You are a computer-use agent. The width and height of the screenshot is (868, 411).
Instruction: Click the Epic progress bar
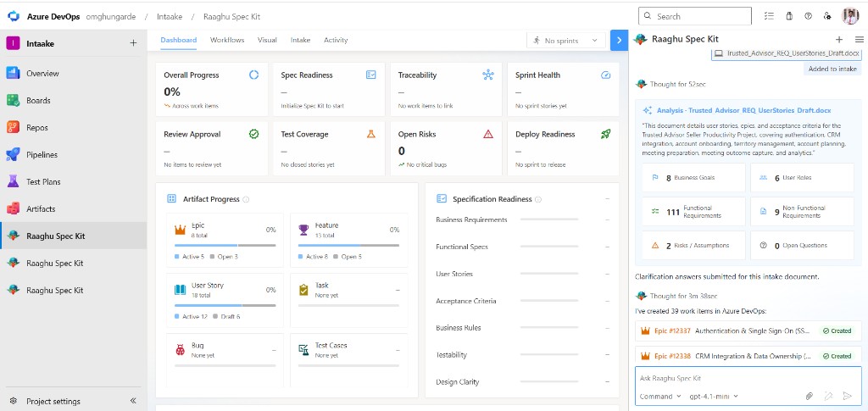(x=225, y=245)
